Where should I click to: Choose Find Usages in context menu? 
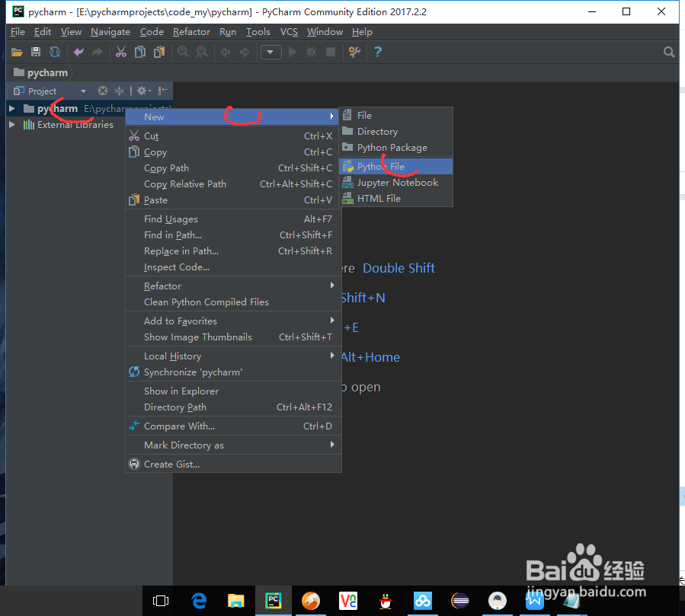click(x=233, y=219)
